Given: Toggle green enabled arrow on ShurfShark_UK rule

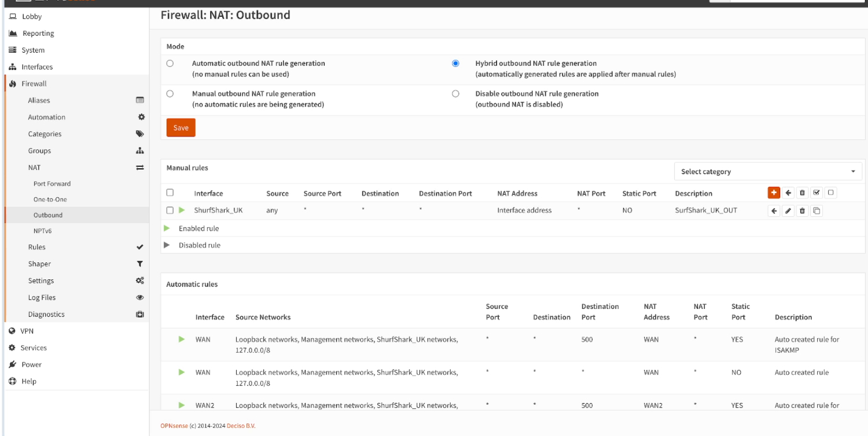Looking at the screenshot, I should click(182, 210).
